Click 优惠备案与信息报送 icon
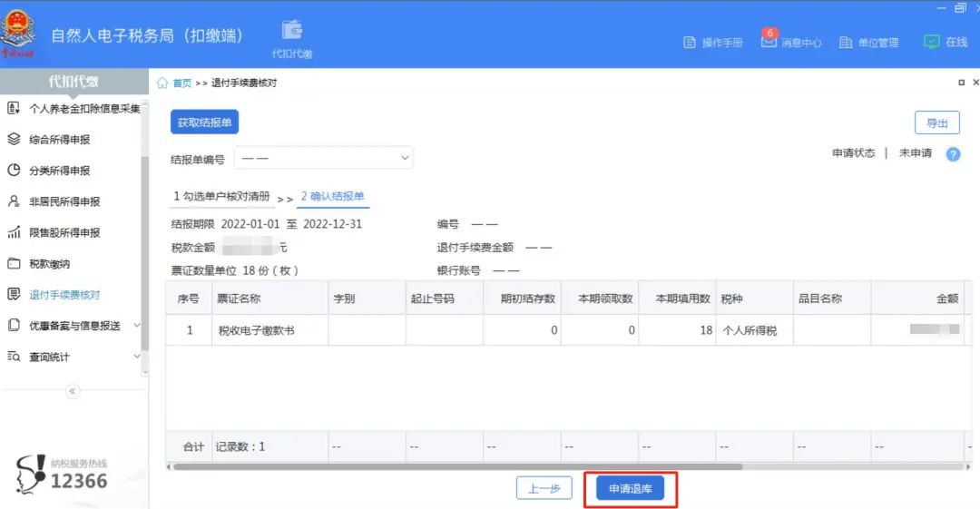The width and height of the screenshot is (980, 509). [x=13, y=325]
